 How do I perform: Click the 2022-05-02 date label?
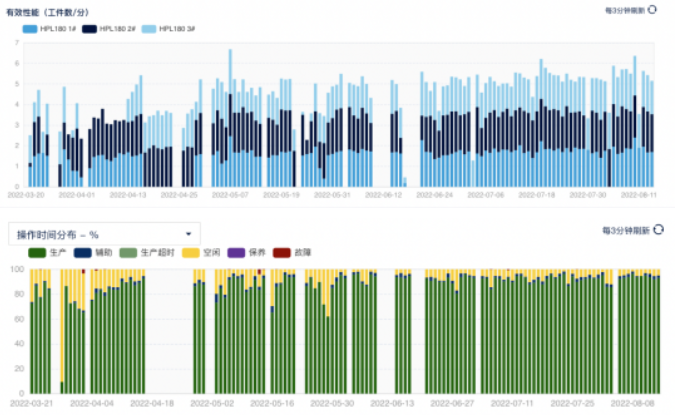click(212, 403)
